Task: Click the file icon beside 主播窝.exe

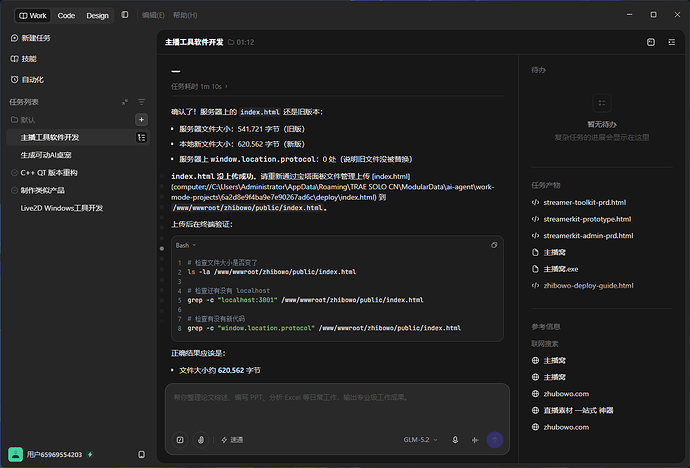Action: tap(535, 269)
